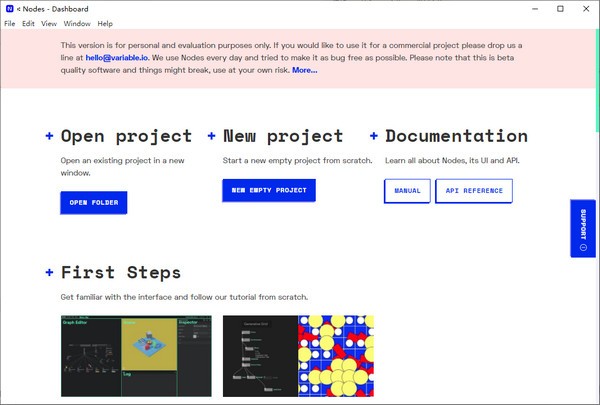Click the plus icon beside New project

pos(211,136)
